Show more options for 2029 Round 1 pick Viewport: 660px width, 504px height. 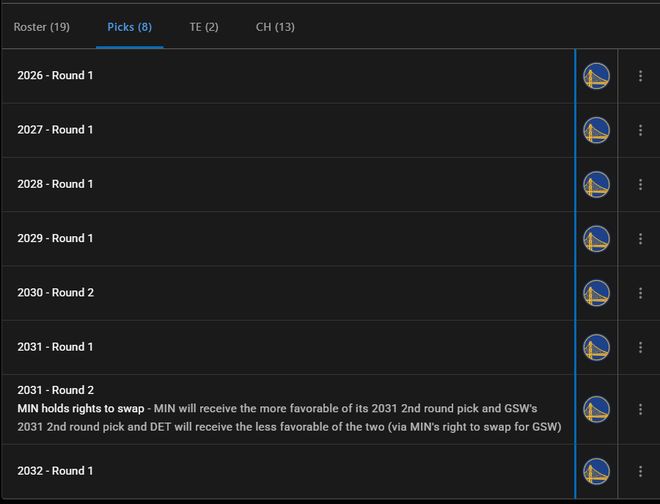pyautogui.click(x=640, y=239)
